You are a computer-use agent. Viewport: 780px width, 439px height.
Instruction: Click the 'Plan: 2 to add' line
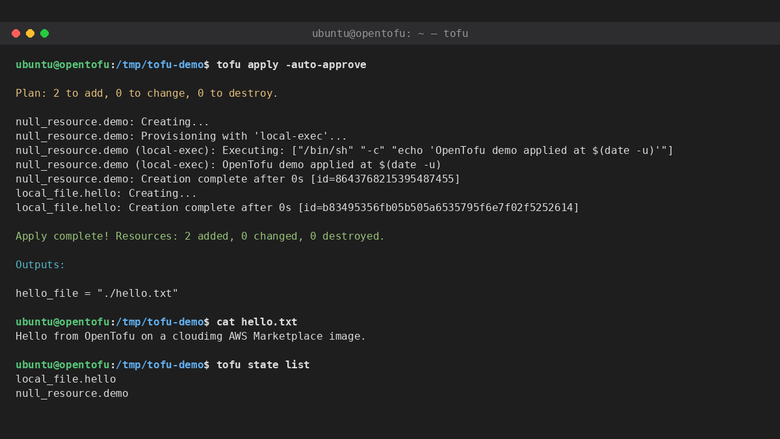click(147, 93)
